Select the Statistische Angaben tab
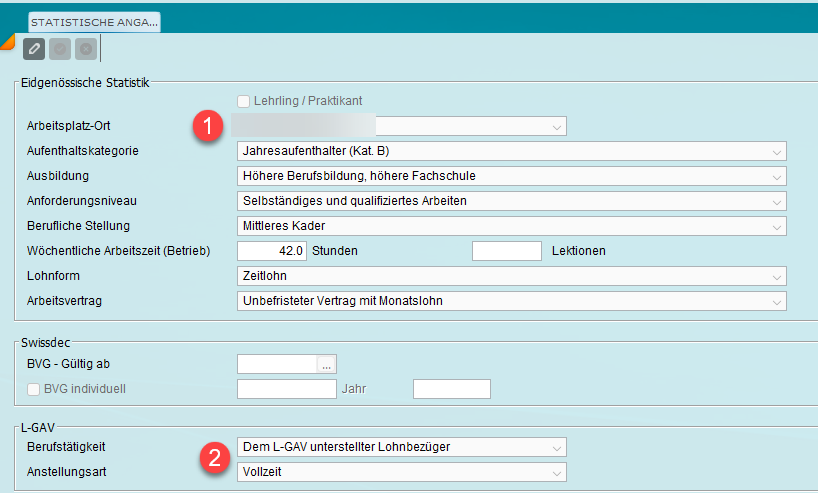Image resolution: width=818 pixels, height=493 pixels. point(93,21)
